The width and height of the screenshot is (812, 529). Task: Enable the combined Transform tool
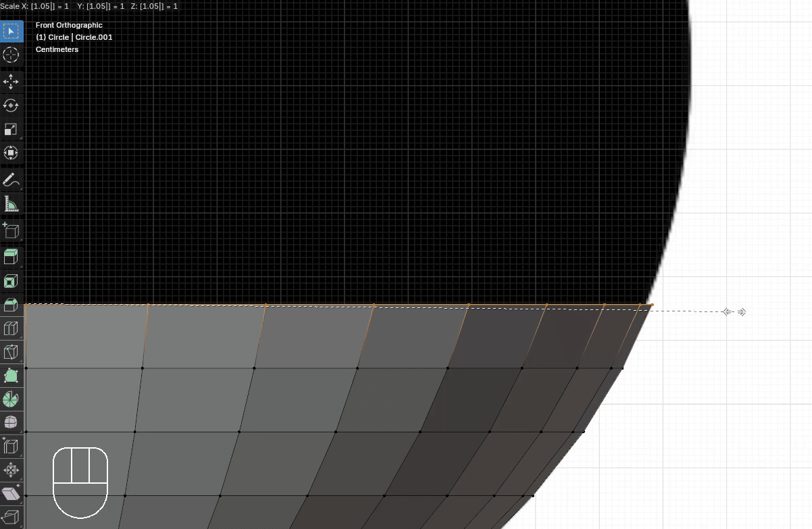pos(11,153)
